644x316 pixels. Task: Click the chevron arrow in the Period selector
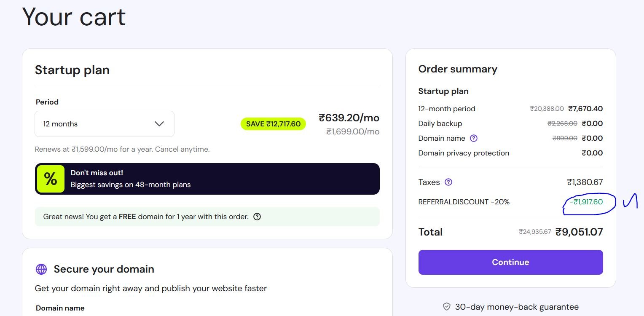click(x=159, y=124)
